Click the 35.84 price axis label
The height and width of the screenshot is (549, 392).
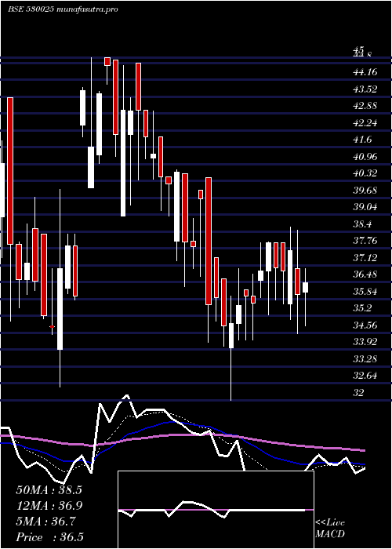point(365,291)
